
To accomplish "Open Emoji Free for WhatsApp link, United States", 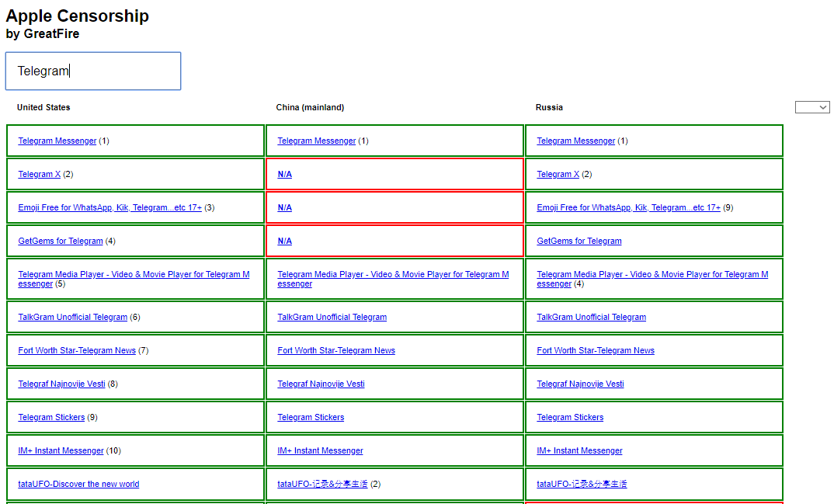I will coord(110,208).
